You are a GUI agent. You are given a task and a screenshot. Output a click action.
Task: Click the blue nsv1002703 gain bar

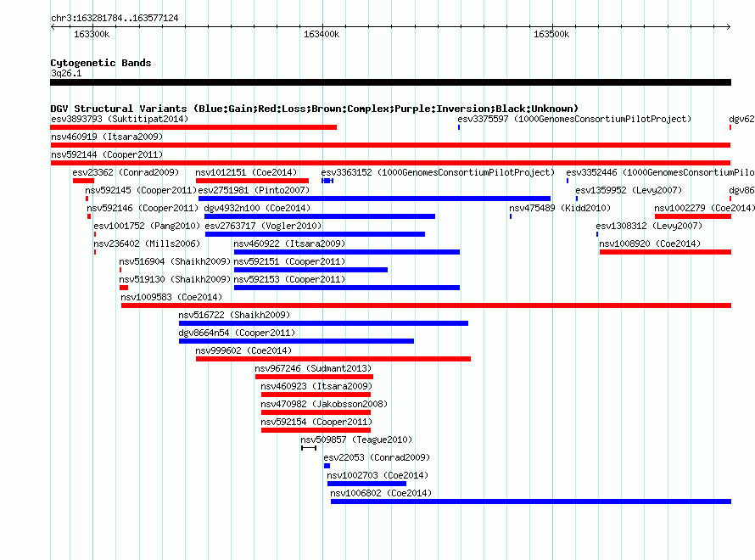[367, 484]
